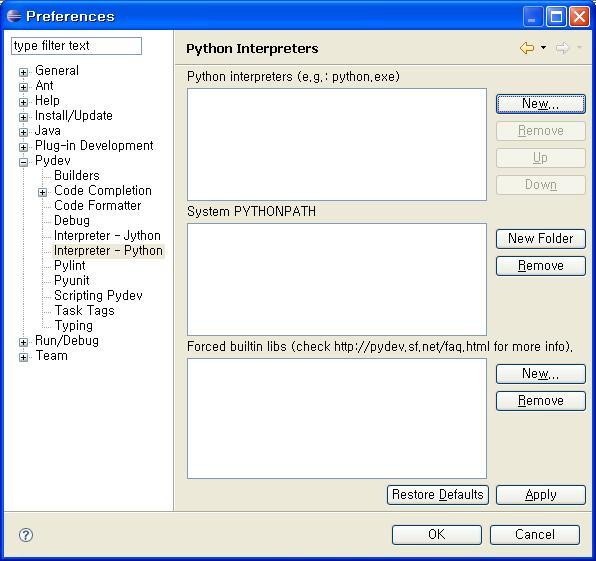Screen dimensions: 596x561
Task: Open the Interpreter - Jython page
Action: 107,235
